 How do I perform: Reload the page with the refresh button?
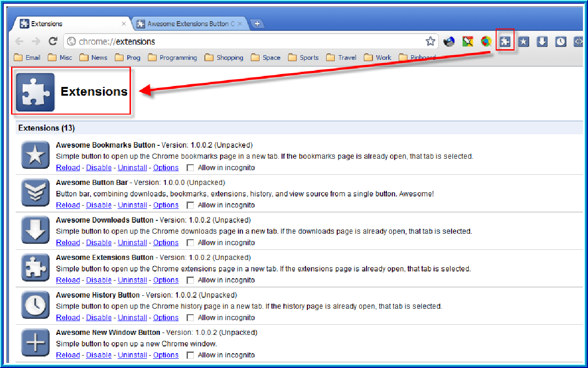tap(53, 41)
